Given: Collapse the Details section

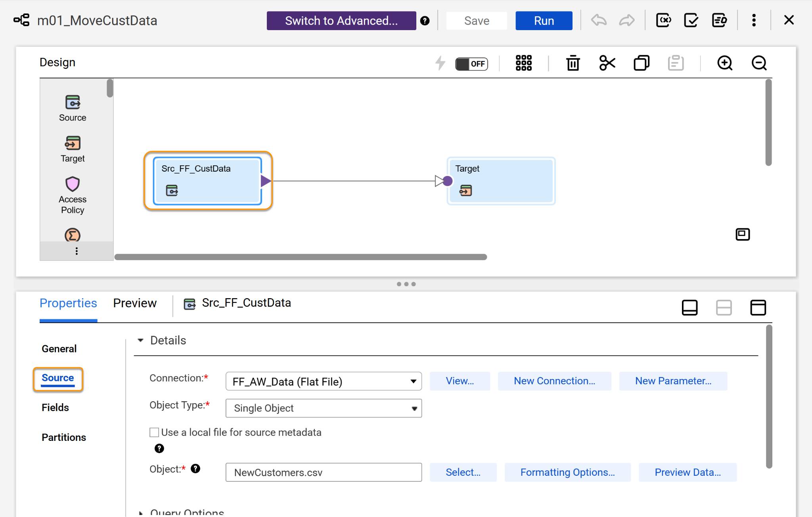Looking at the screenshot, I should click(x=140, y=340).
